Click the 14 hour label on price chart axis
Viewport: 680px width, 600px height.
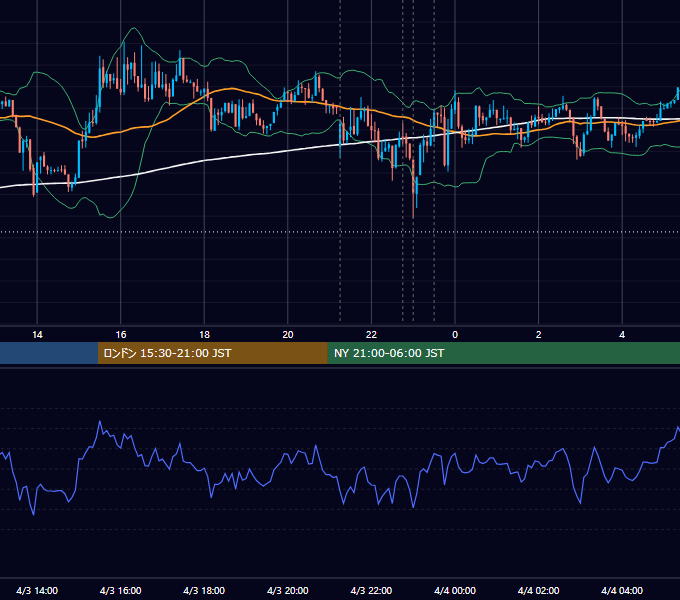[x=37, y=335]
